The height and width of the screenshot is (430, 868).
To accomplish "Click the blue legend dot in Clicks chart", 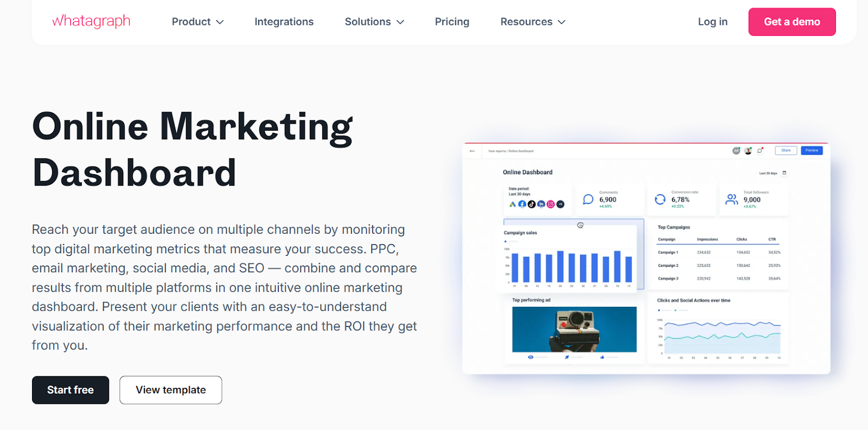I will (659, 310).
